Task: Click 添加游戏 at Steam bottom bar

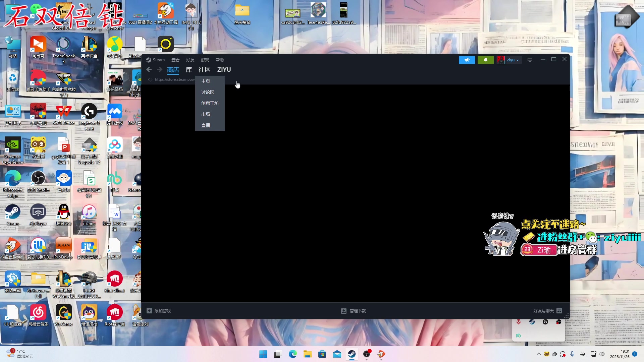Action: tap(159, 311)
